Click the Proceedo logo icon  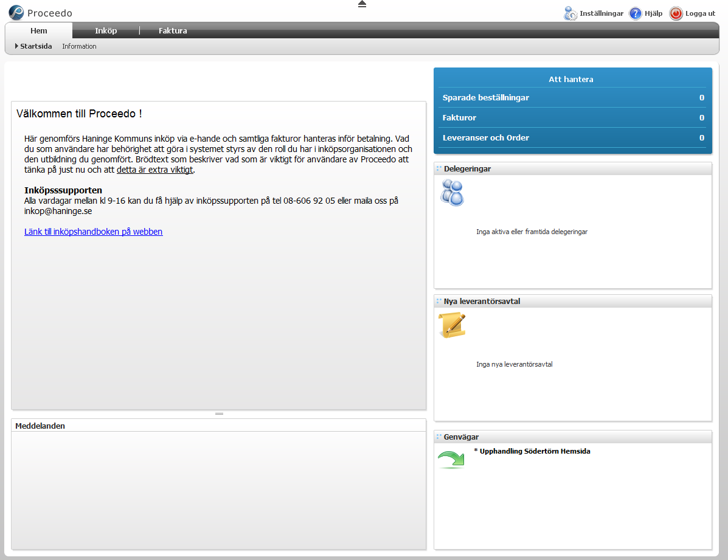16,13
